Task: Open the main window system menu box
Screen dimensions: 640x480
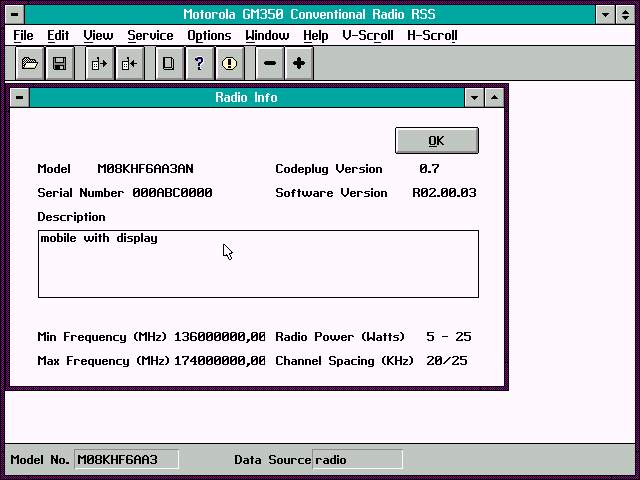Action: [x=14, y=15]
